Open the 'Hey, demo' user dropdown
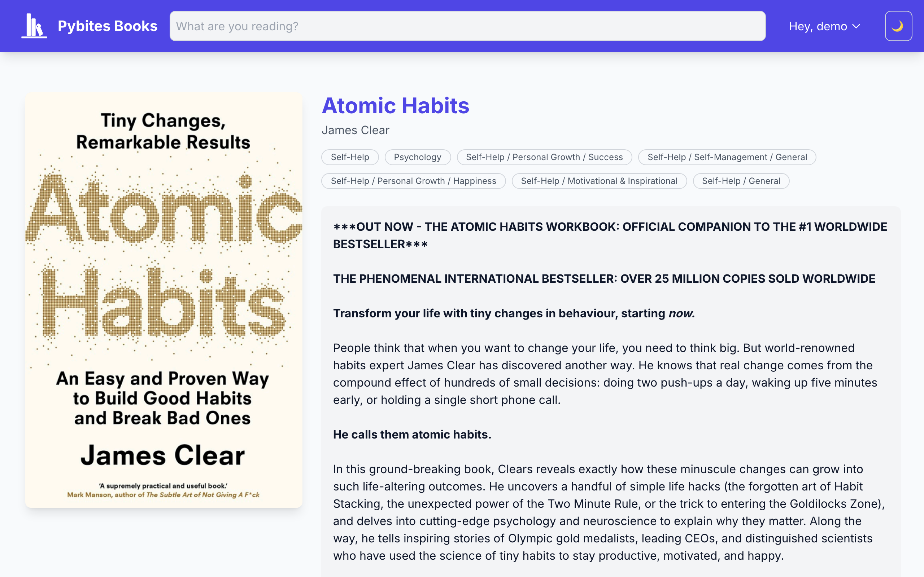Viewport: 924px width, 577px height. tap(818, 26)
